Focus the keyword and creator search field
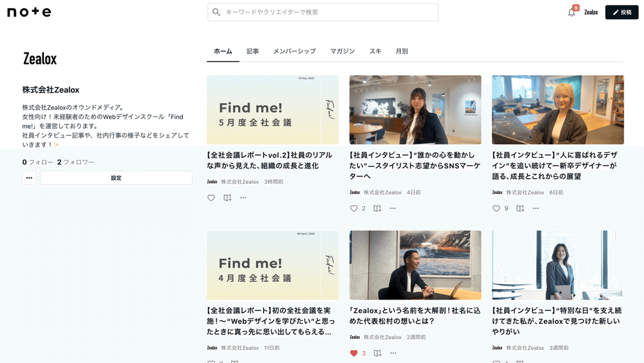The height and width of the screenshot is (363, 644). (x=323, y=12)
